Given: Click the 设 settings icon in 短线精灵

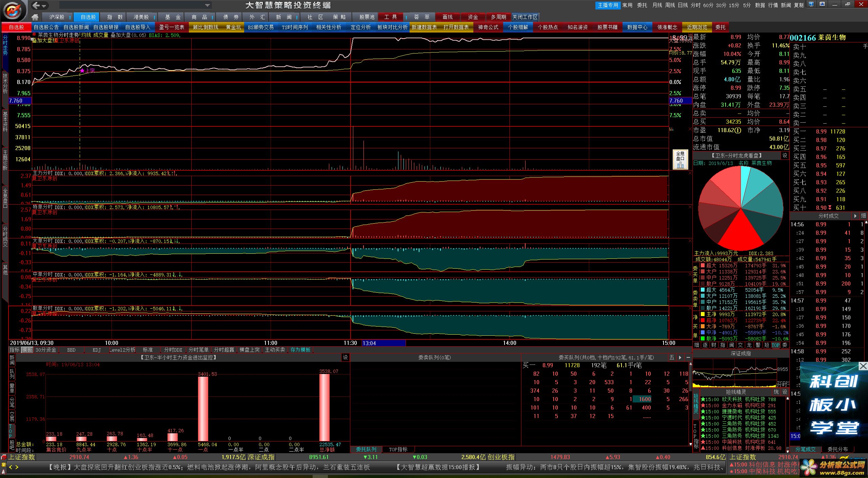Looking at the screenshot, I should pos(785,392).
